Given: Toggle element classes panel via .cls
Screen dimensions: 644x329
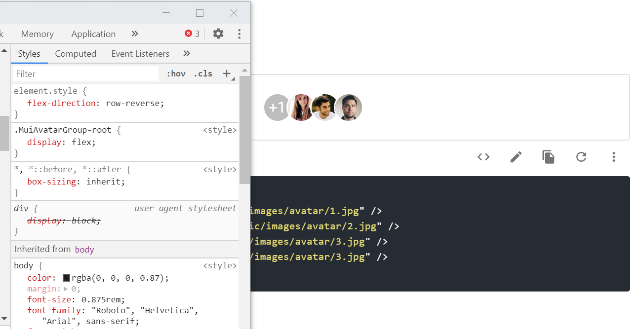Looking at the screenshot, I should pos(202,73).
